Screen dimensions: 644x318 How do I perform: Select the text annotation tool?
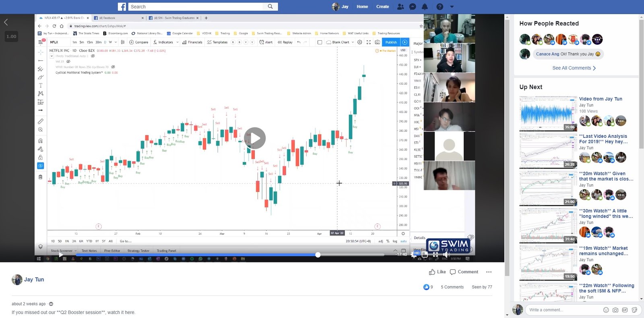coord(41,85)
